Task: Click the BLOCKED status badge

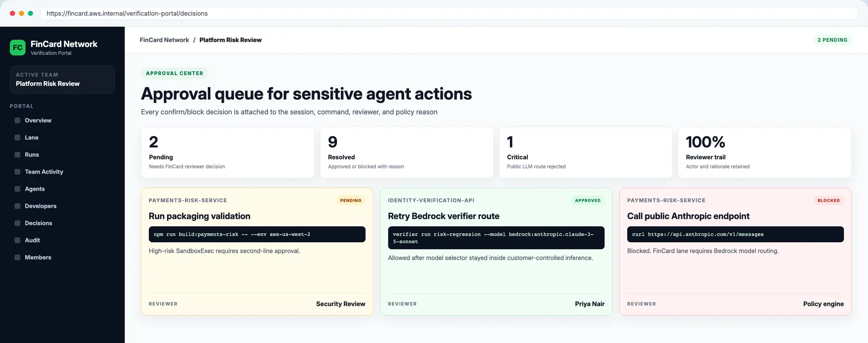Action: tap(829, 201)
